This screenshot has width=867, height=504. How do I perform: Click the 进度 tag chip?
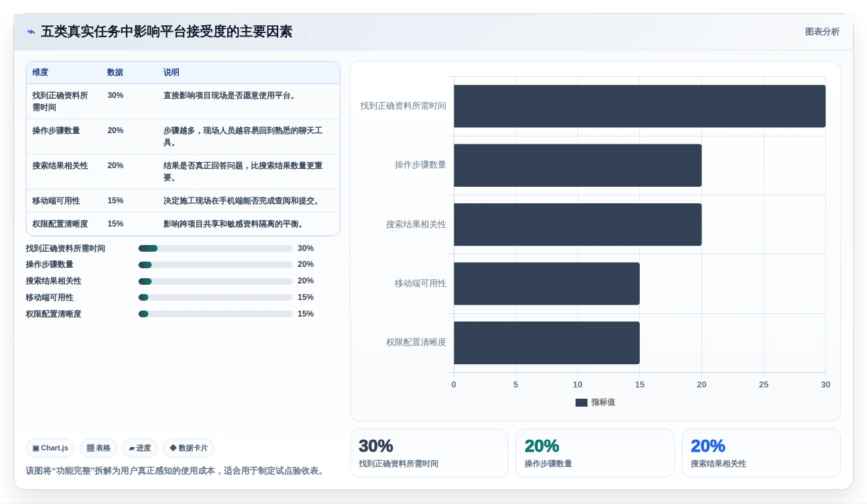point(140,448)
